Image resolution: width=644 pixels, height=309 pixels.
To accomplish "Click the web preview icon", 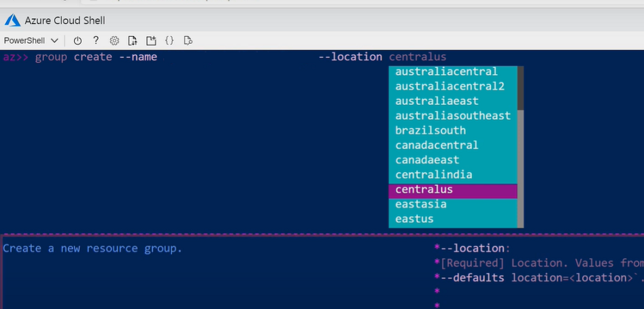I will 188,40.
